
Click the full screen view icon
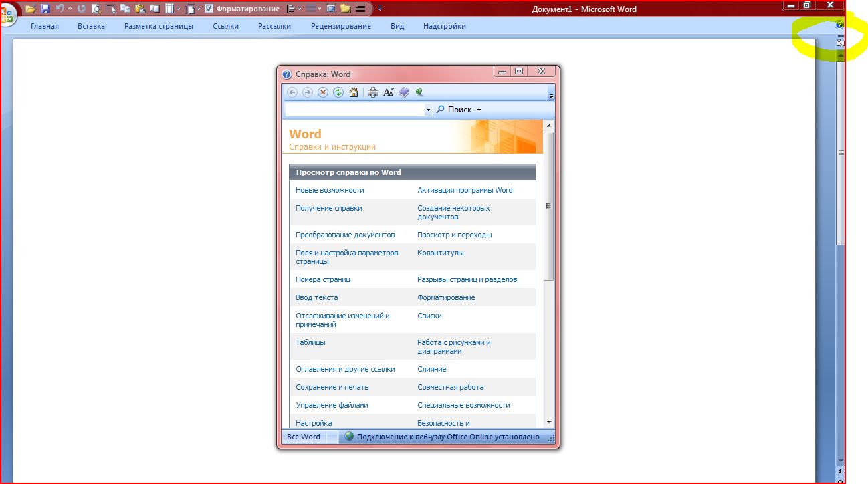pos(330,9)
